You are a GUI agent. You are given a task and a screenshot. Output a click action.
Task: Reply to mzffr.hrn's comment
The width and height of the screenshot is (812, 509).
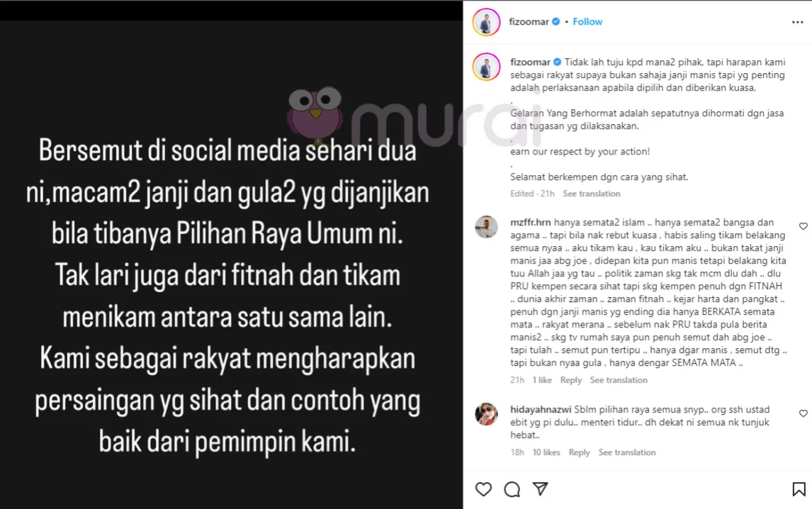tap(570, 380)
